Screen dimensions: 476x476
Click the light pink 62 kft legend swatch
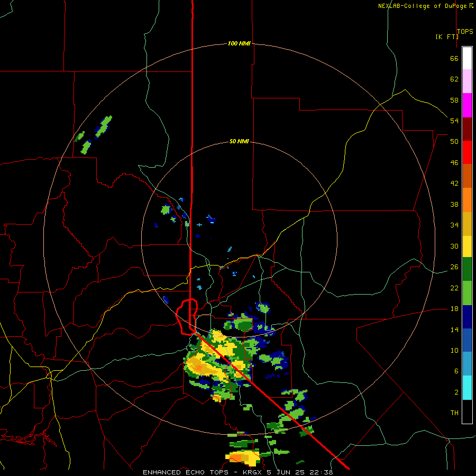point(467,81)
